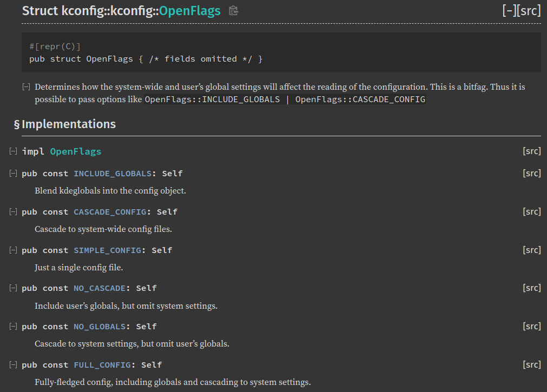Collapse NO_GLOBALS constant docs
Screen dimensions: 547x392
point(14,327)
